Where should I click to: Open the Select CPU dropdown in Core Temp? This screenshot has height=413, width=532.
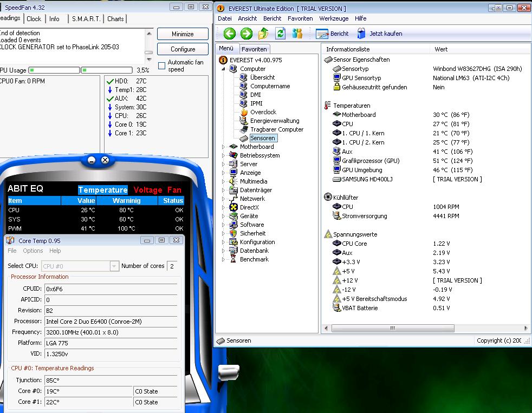point(114,266)
